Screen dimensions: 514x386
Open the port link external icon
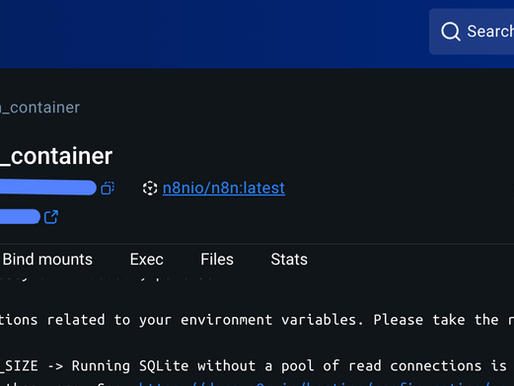(x=51, y=217)
